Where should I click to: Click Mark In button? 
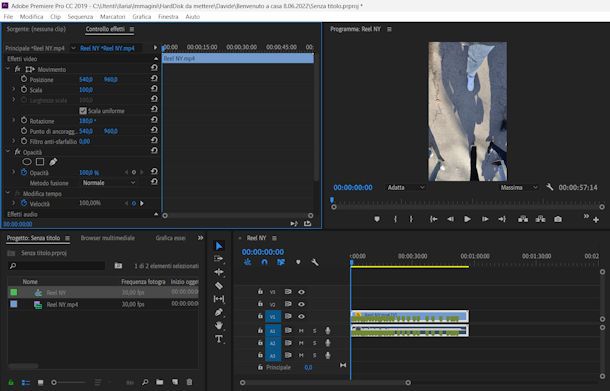coord(395,219)
